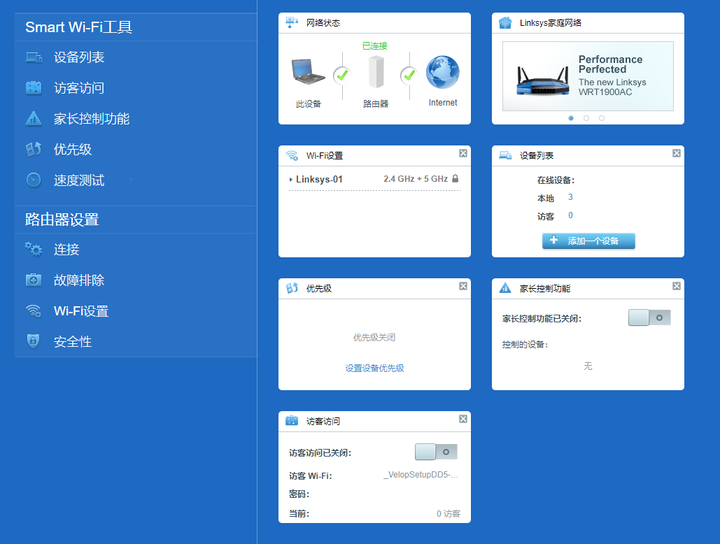Click the 优先级 sidebar icon
This screenshot has width=720, height=544.
click(x=34, y=149)
